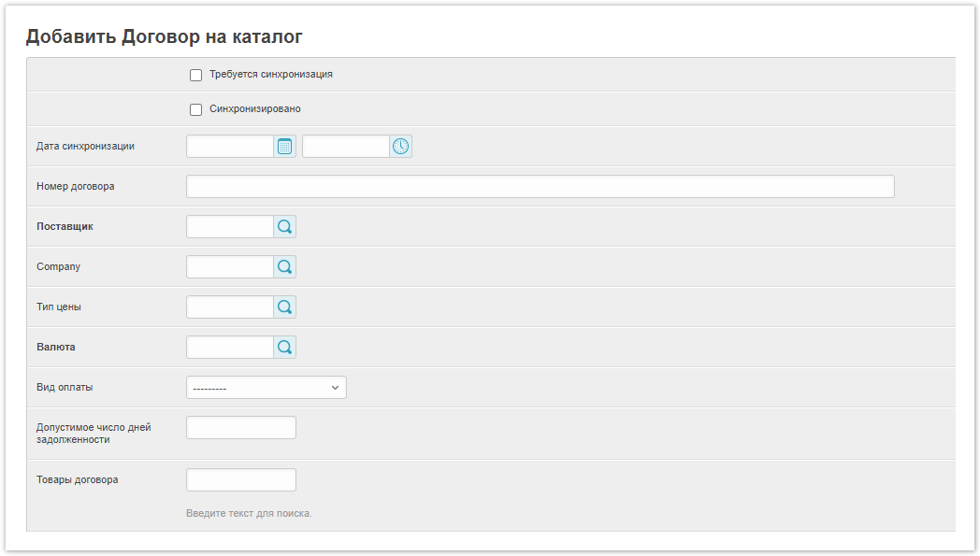Image resolution: width=980 pixels, height=556 pixels.
Task: Click the Товары договора search field
Action: pos(241,480)
